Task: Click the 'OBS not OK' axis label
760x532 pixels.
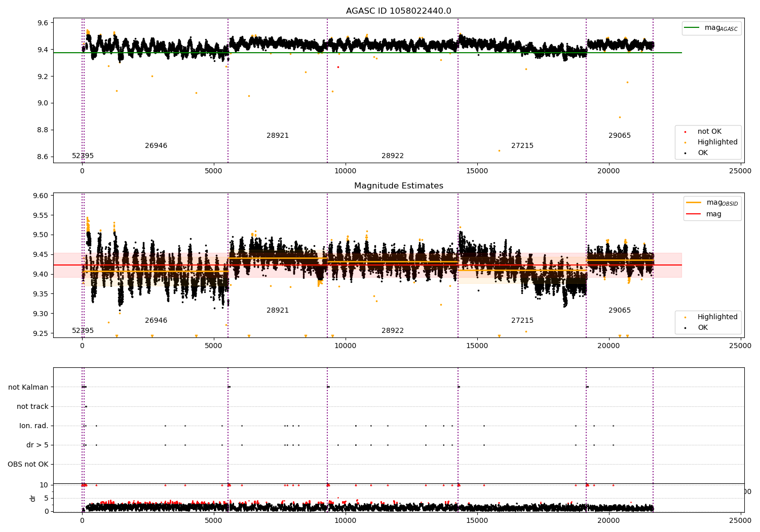Action: (28, 465)
